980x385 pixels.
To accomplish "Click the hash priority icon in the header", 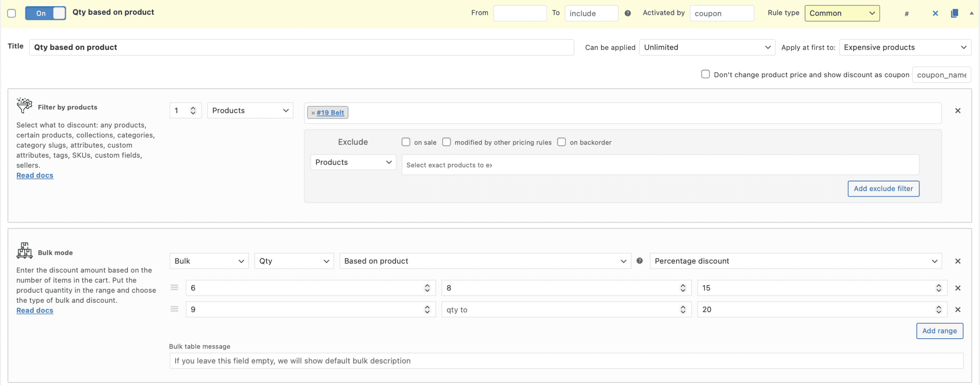I will tap(906, 14).
